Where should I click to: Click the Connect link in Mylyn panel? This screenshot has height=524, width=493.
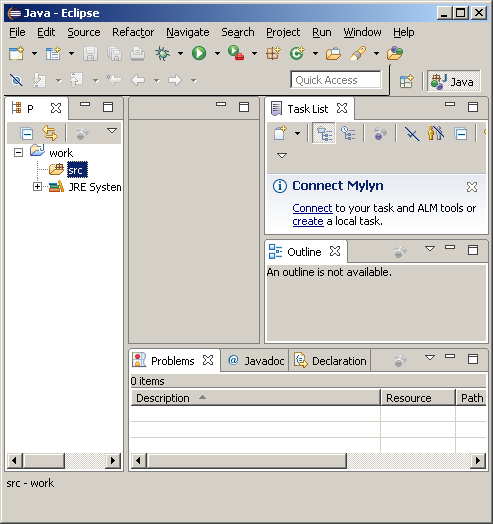(x=312, y=208)
